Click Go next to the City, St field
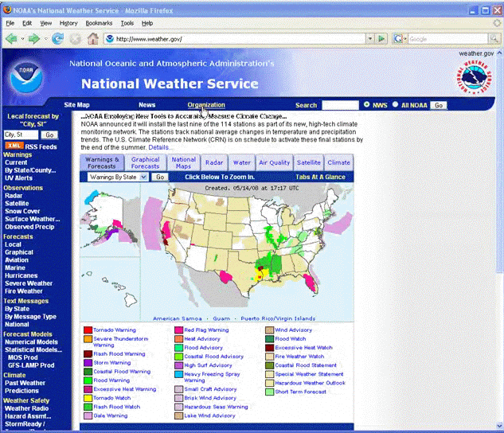 (x=49, y=135)
